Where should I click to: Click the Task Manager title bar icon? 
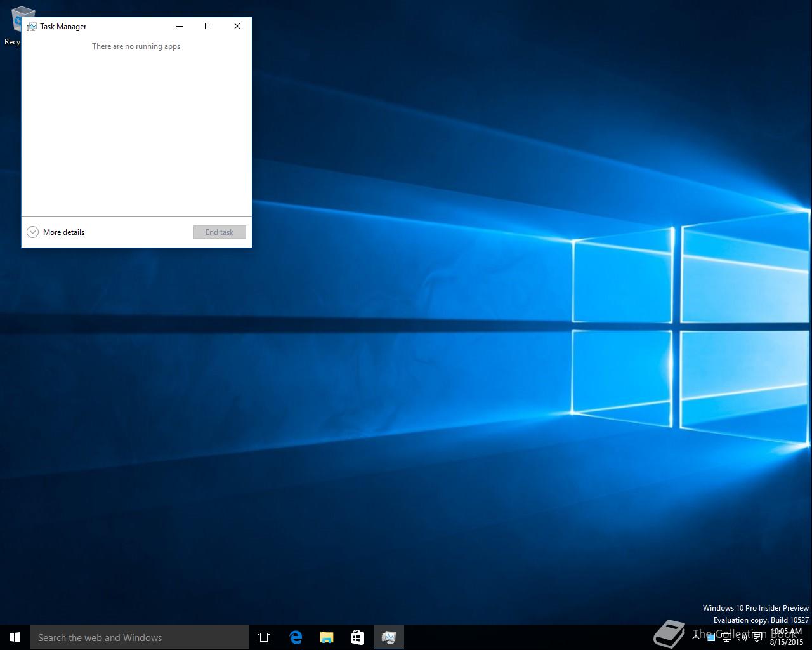click(32, 27)
